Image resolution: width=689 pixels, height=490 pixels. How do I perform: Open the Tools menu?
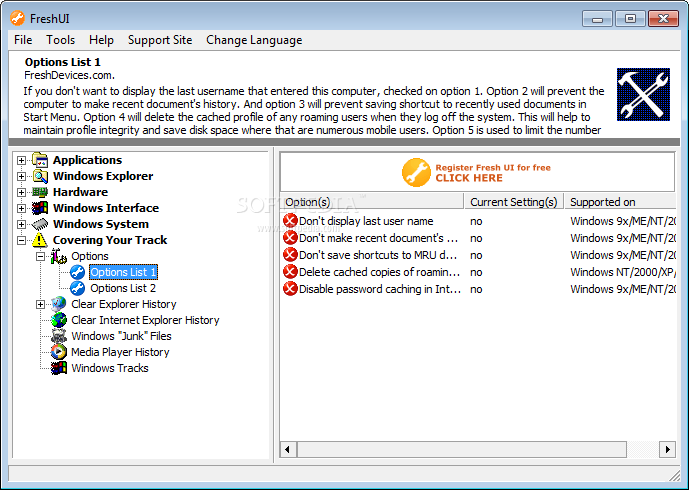(x=60, y=40)
